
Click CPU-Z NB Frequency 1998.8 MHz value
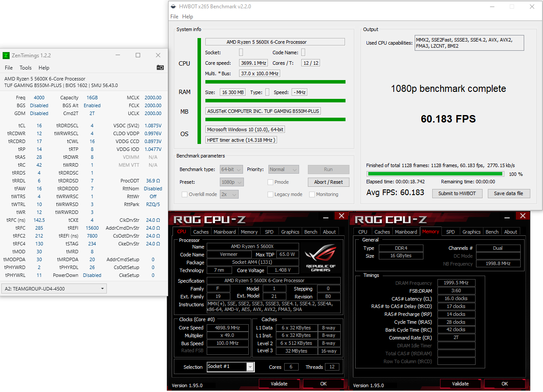coord(498,264)
